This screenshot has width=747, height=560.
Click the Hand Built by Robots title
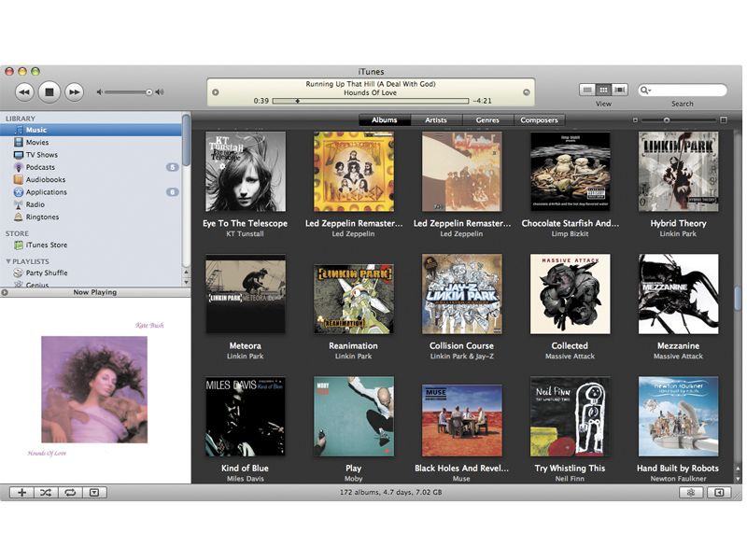(x=678, y=469)
